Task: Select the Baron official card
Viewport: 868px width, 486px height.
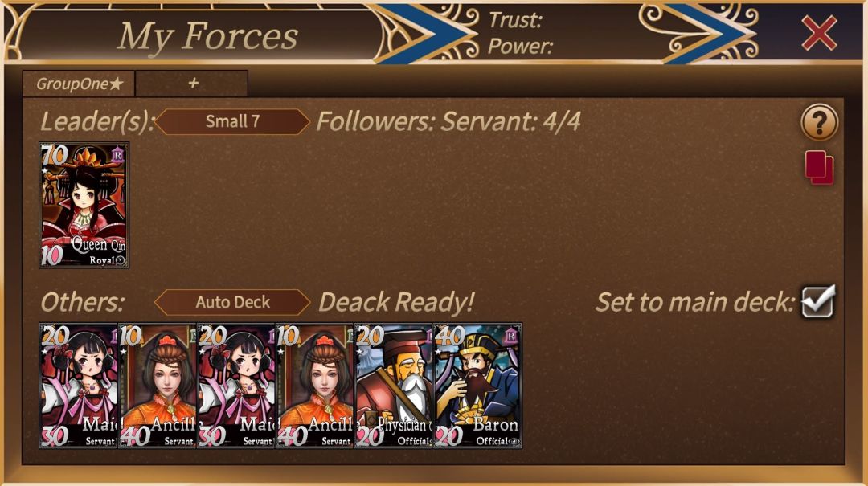Action: pyautogui.click(x=477, y=386)
